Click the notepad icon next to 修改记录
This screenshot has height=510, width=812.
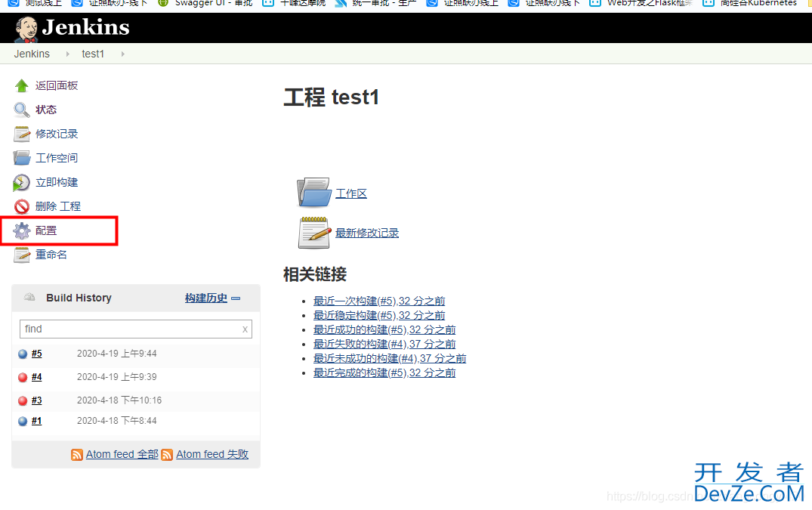(x=22, y=134)
